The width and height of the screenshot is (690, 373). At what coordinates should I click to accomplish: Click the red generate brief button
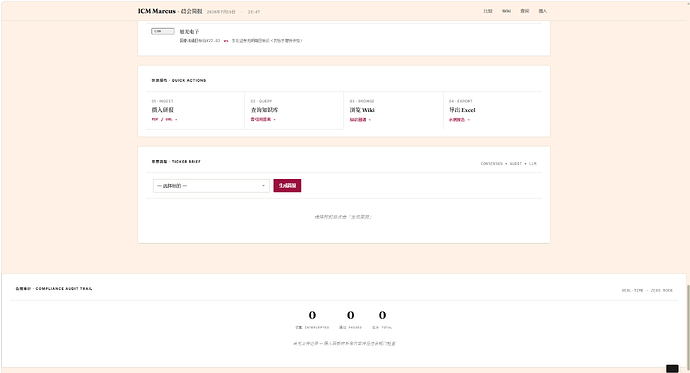tap(287, 186)
